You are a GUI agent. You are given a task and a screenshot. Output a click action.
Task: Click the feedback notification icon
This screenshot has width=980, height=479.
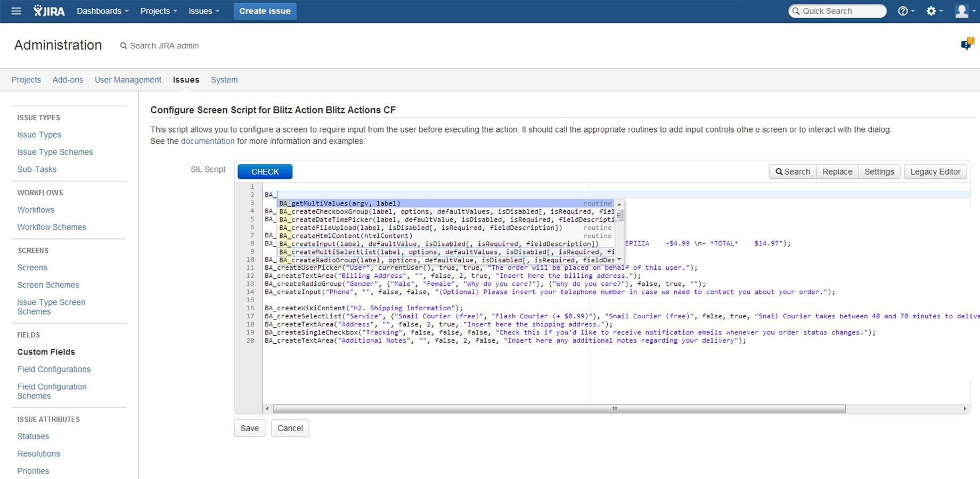coord(967,44)
